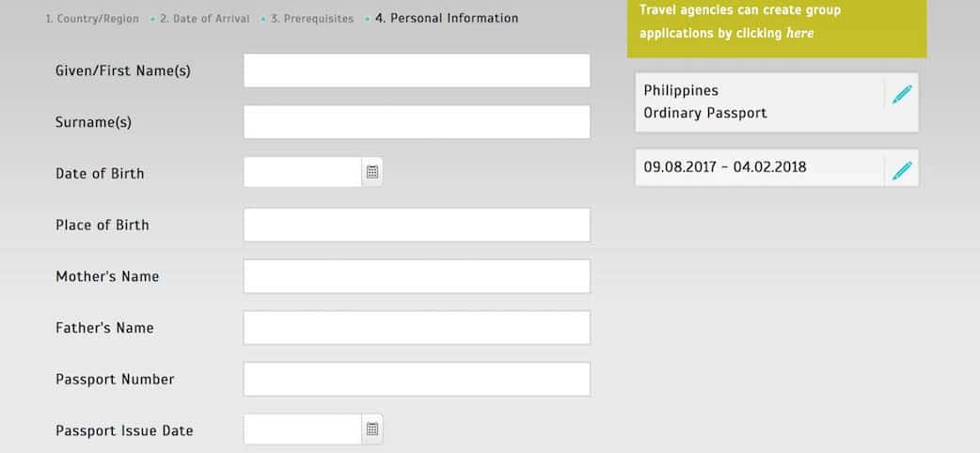
Task: Select the Passport Number field
Action: [417, 379]
